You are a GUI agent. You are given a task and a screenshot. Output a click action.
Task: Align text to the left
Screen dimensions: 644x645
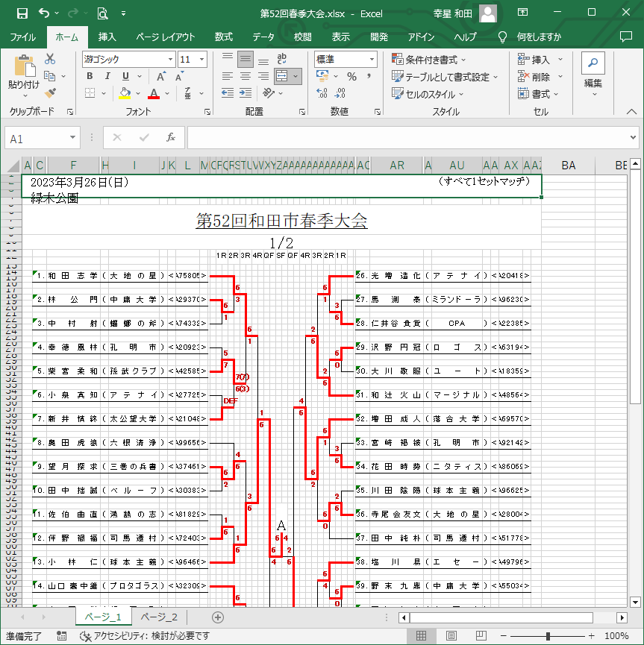(x=228, y=77)
